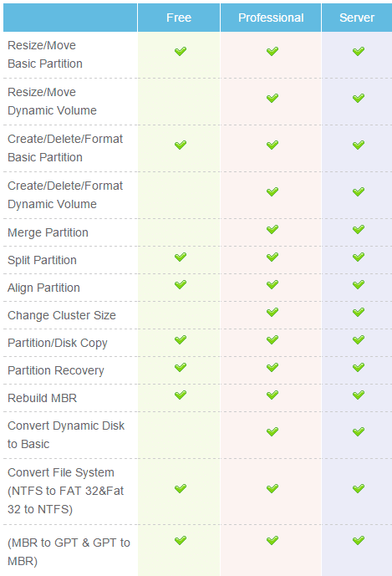The height and width of the screenshot is (576, 392).
Task: Click Professional checkmark for Create/Delete/Format Dynamic Volume
Action: coord(272,191)
